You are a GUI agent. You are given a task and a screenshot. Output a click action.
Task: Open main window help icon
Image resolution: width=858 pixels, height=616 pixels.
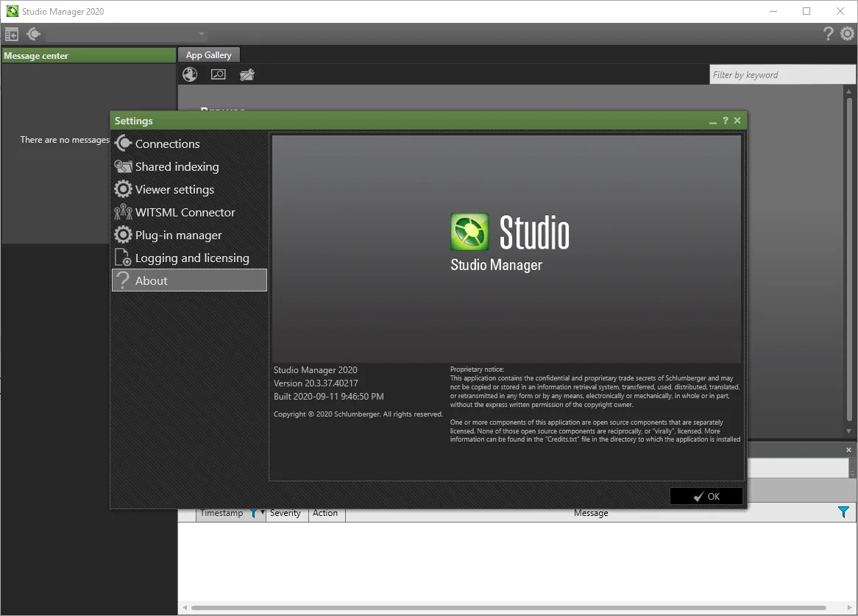pyautogui.click(x=828, y=34)
